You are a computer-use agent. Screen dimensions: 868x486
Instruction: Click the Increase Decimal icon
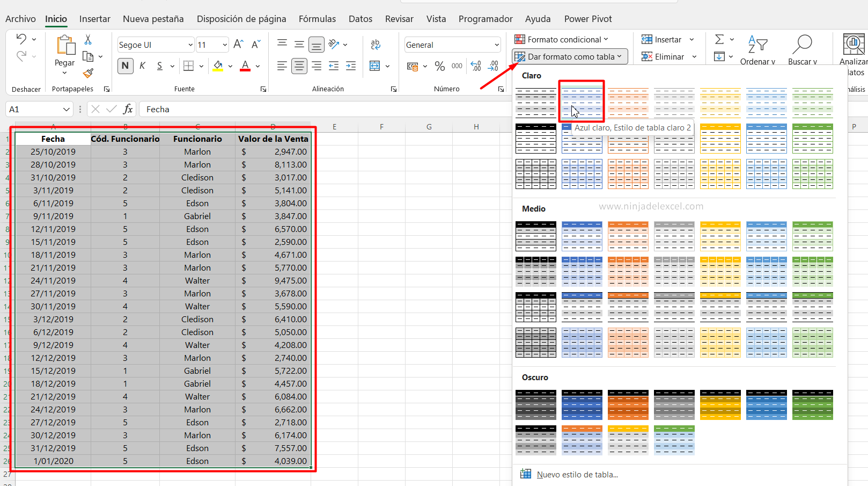476,66
